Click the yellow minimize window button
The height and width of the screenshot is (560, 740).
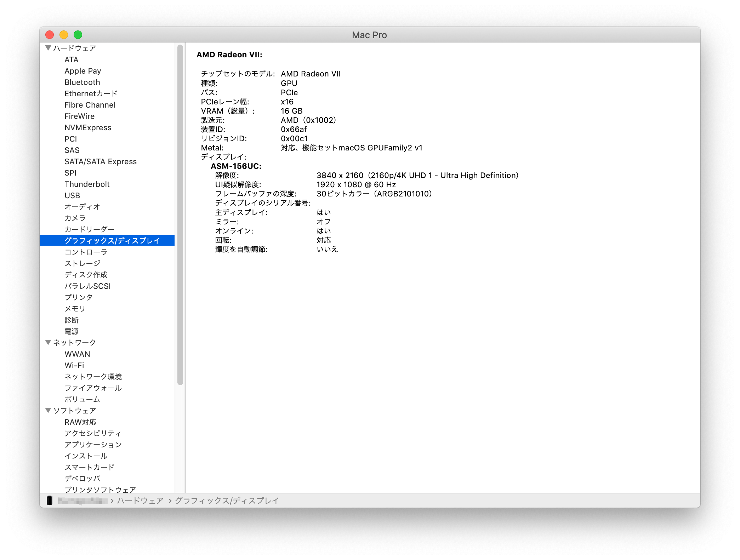pos(64,35)
